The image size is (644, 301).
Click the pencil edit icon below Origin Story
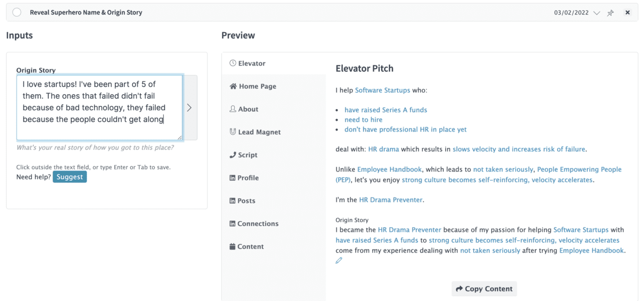(x=339, y=260)
